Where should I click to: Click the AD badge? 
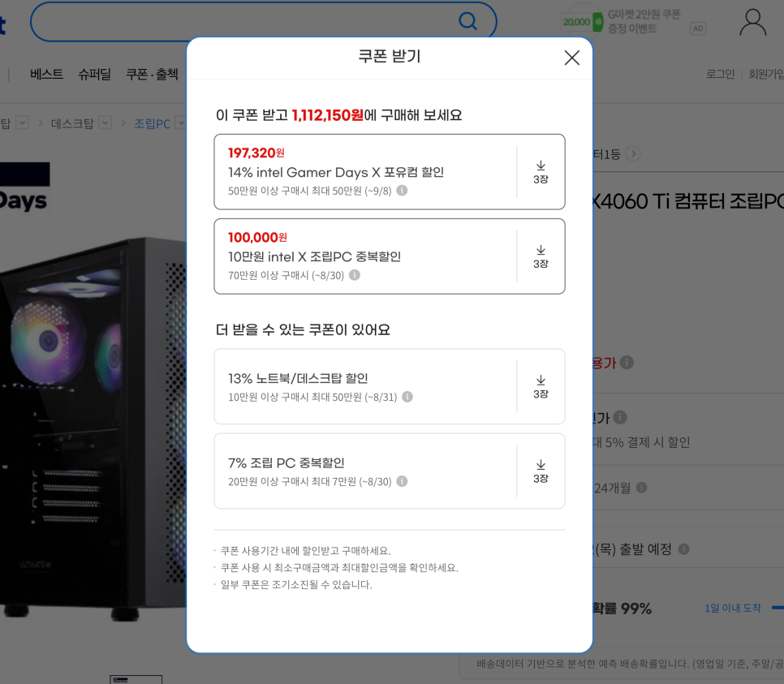[x=698, y=28]
